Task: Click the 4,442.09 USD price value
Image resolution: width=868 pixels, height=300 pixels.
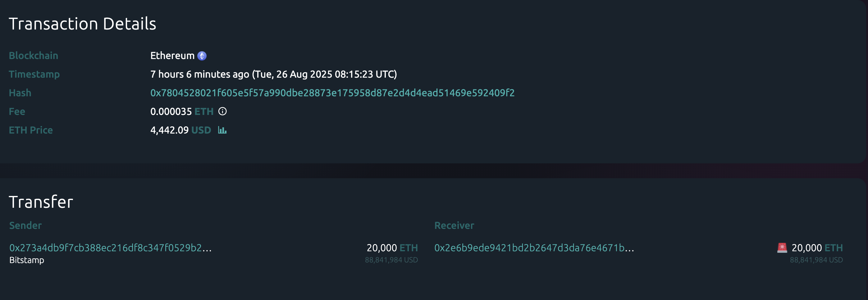Action: point(180,130)
